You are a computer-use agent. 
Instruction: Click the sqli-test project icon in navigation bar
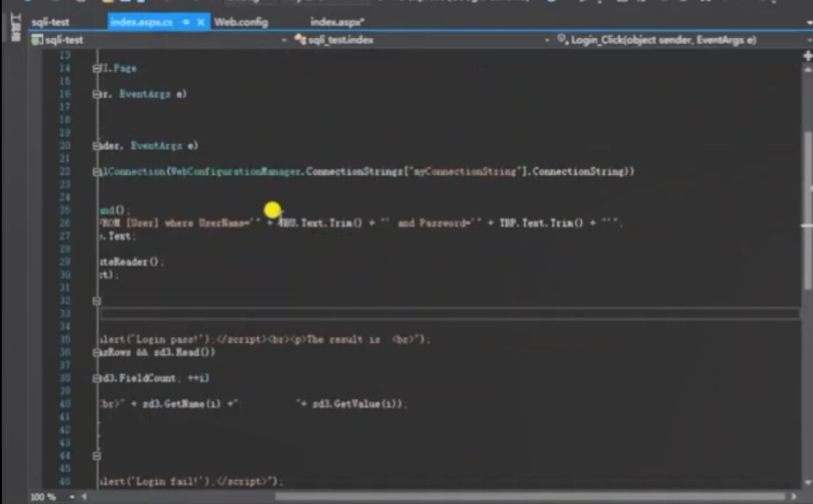pos(36,40)
